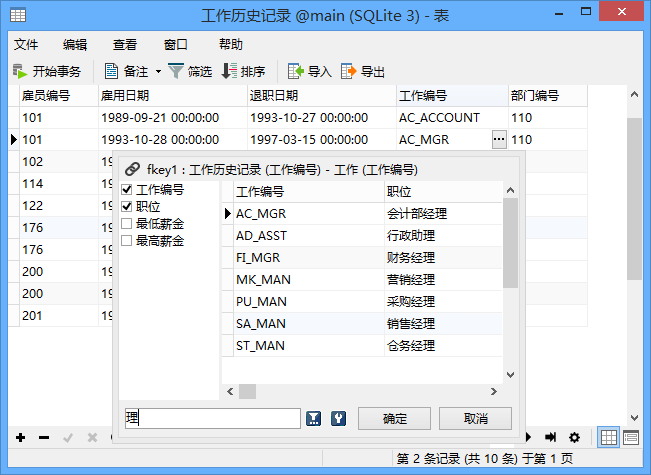
Task: Click the 导出 export icon
Action: [x=349, y=71]
